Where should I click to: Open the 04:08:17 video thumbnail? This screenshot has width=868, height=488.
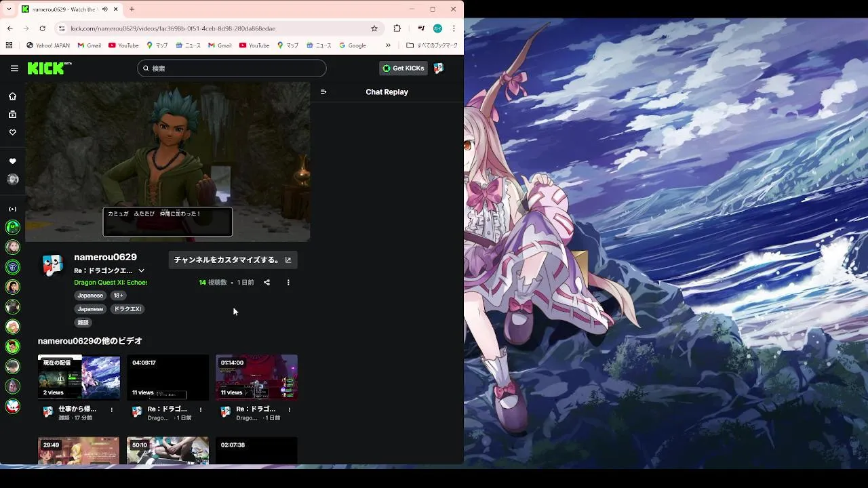[x=167, y=378]
